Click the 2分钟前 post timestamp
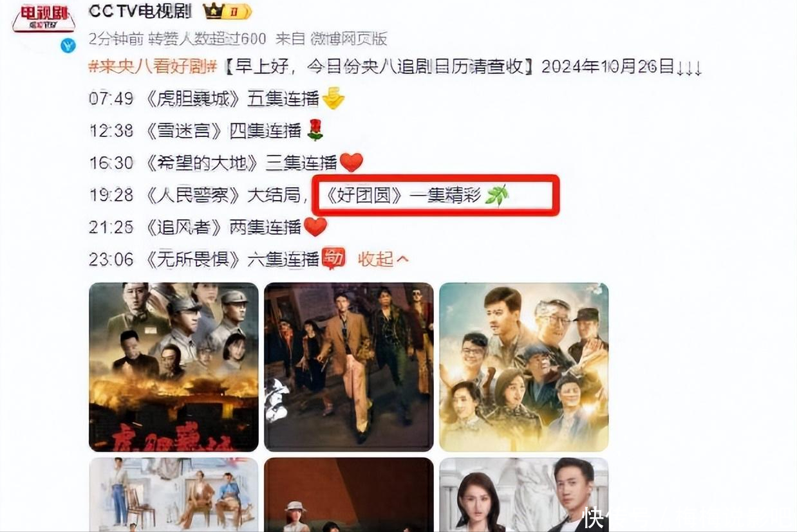The image size is (797, 532). coord(115,39)
